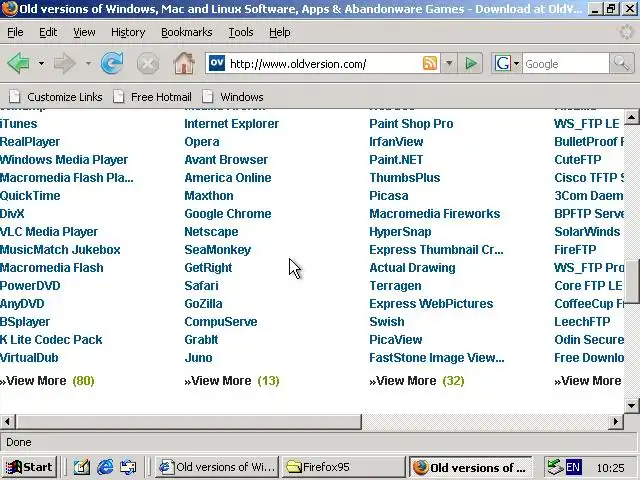Click the active Firefox Old versions taskbar button

tap(470, 467)
